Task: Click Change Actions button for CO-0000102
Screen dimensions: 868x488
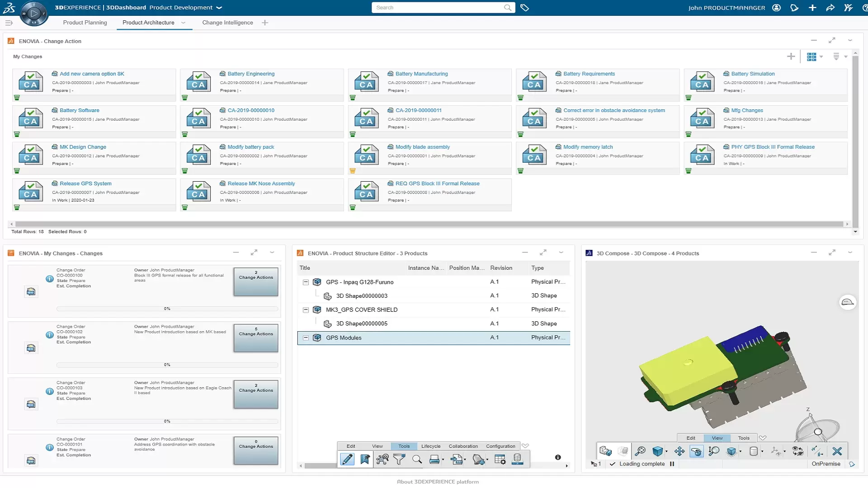Action: [x=256, y=338]
